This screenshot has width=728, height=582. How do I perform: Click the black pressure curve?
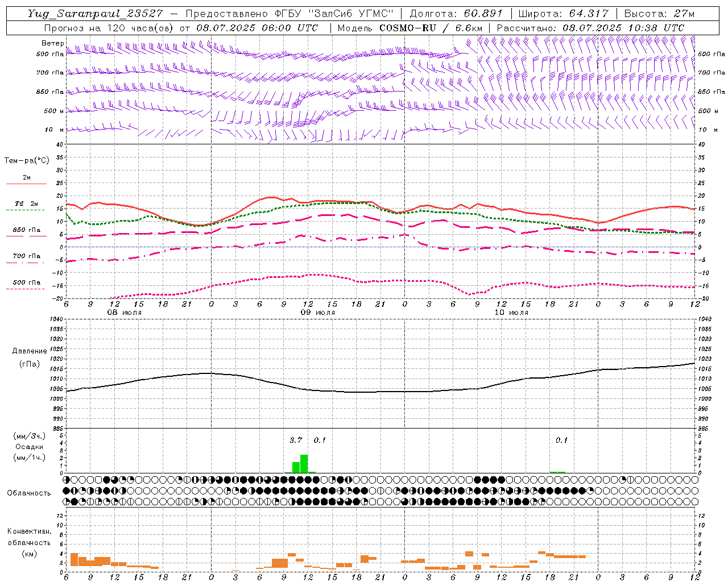381,392
